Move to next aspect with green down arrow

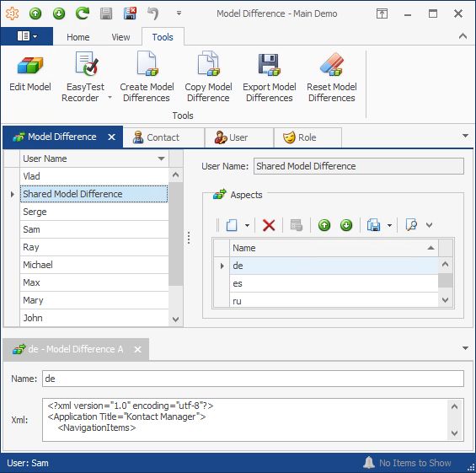[x=346, y=225]
